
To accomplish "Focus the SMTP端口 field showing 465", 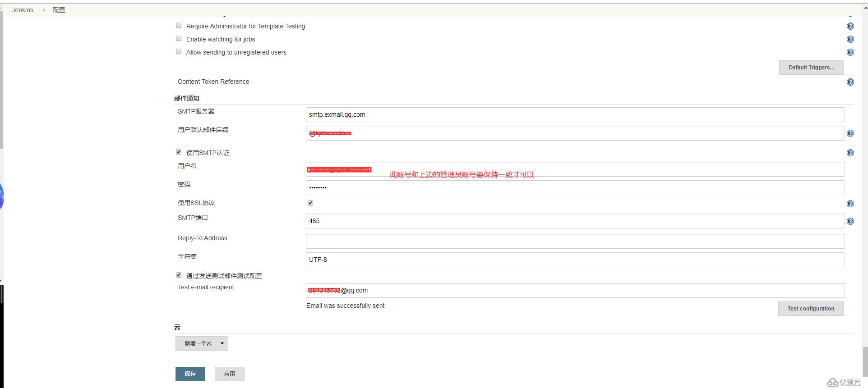I will click(575, 221).
